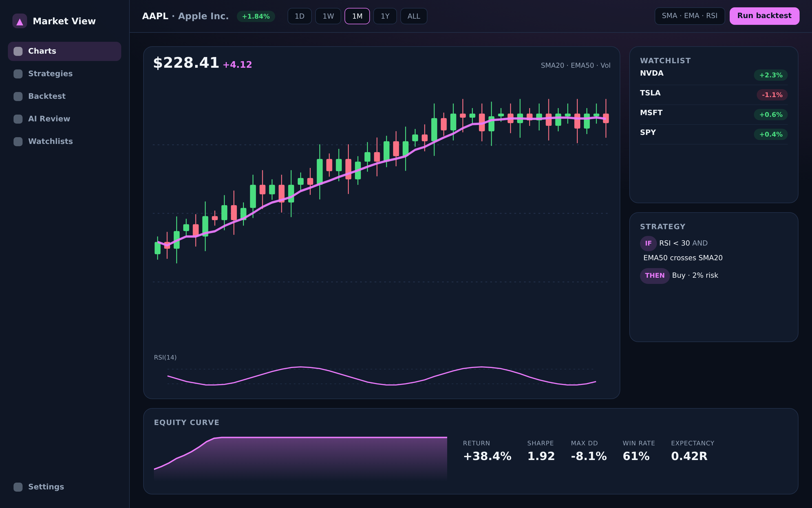The image size is (812, 508).
Task: Switch to the 1Y timeframe
Action: [x=385, y=16]
